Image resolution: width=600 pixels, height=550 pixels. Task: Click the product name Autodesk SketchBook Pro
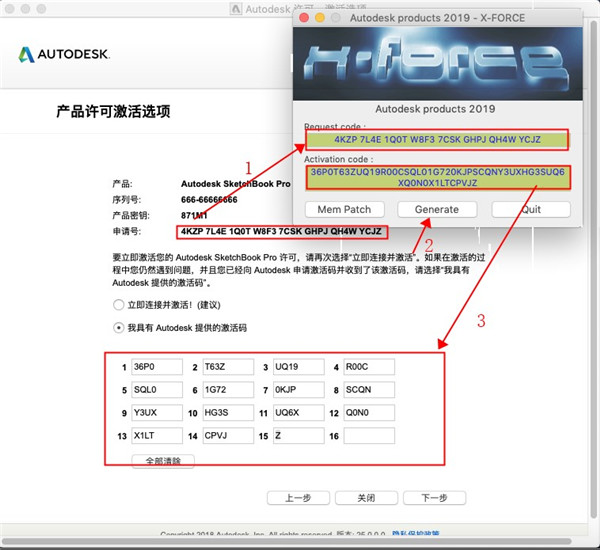click(236, 184)
